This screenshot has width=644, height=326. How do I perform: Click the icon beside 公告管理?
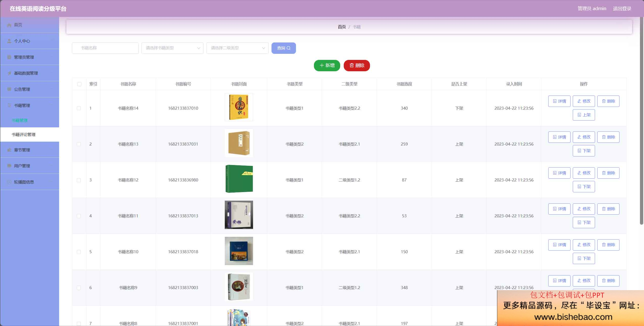pyautogui.click(x=9, y=89)
